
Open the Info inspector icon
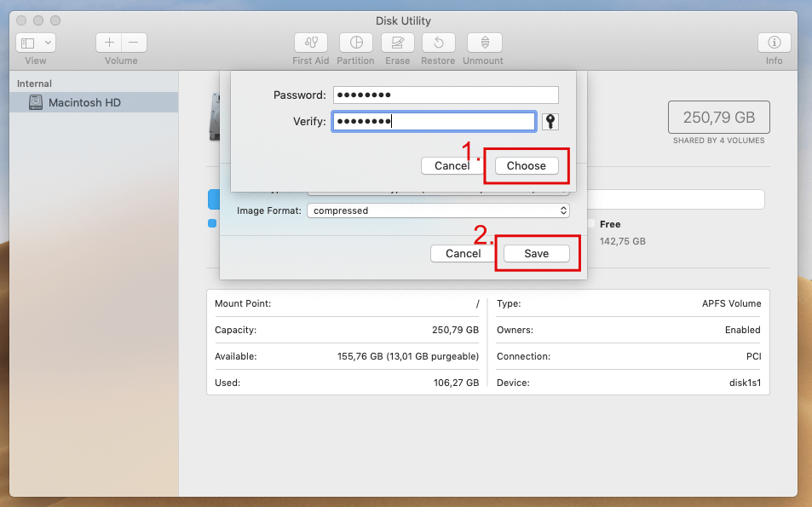774,43
